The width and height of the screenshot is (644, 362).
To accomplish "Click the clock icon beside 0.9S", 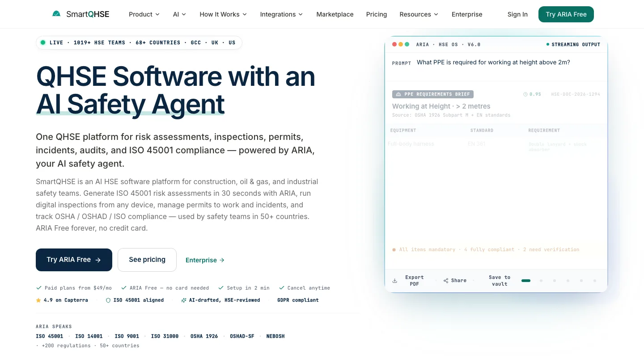I will pyautogui.click(x=525, y=94).
